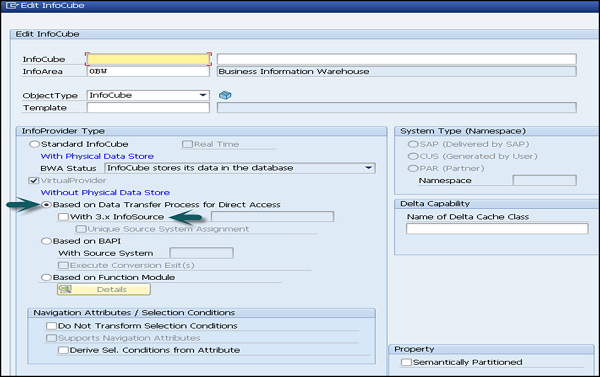Click the Template input field
Screen dimensions: 600x377
148,108
